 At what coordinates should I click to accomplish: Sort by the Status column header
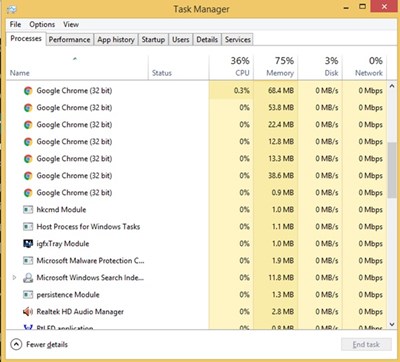pos(179,67)
